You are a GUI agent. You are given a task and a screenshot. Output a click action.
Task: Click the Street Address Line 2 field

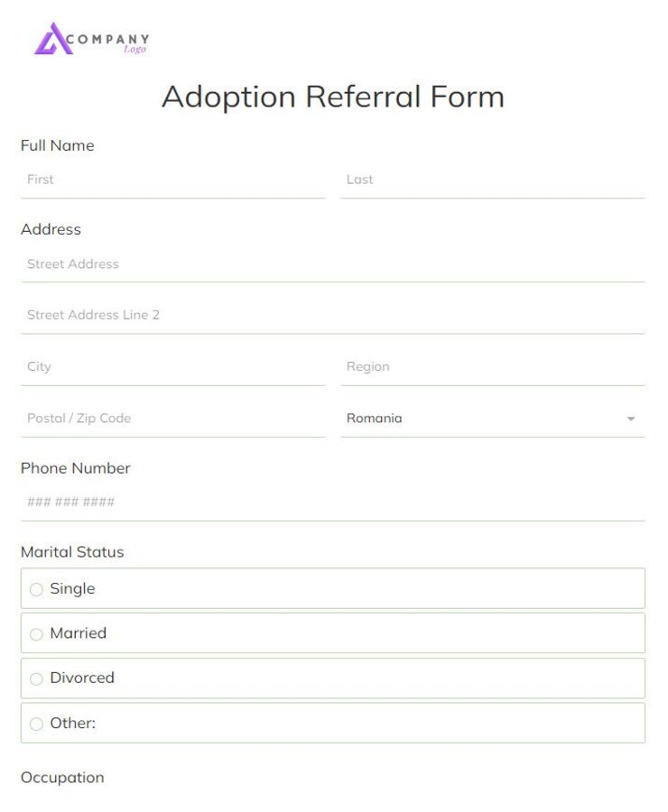(x=332, y=315)
